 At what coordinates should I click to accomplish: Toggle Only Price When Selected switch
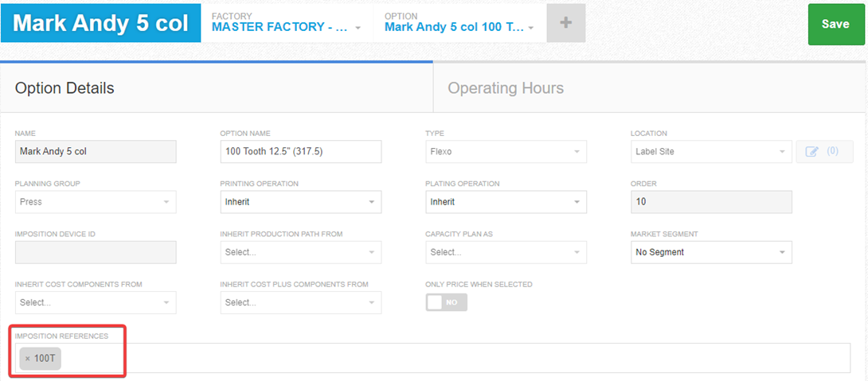[446, 302]
